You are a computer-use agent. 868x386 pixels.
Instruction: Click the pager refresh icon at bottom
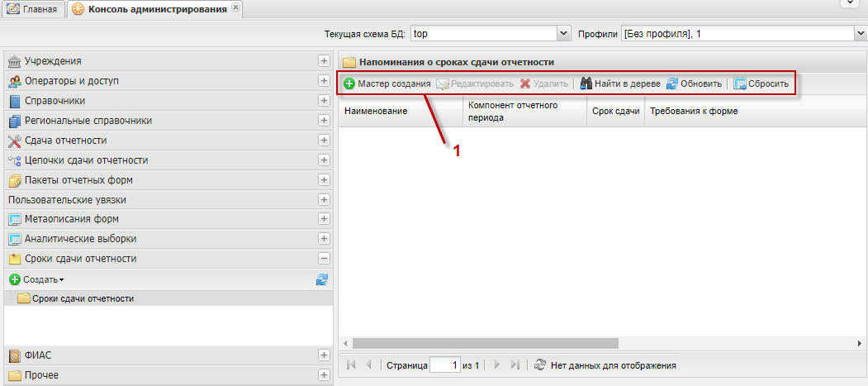[540, 365]
